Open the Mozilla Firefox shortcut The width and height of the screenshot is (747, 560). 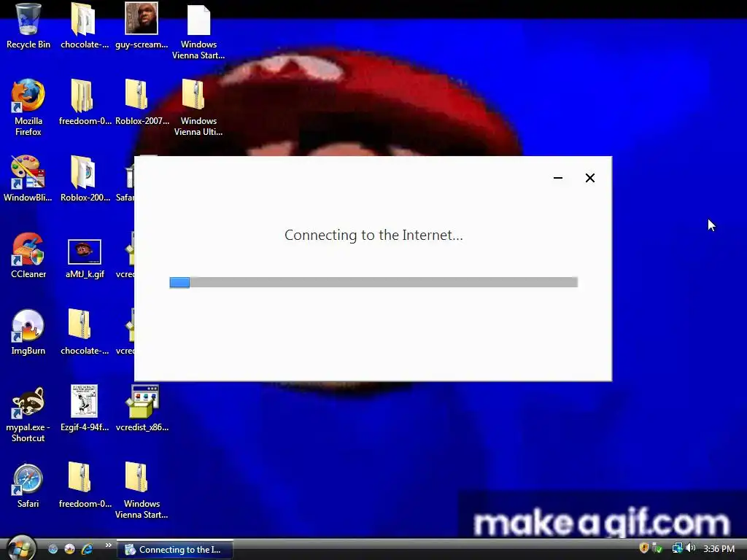pyautogui.click(x=28, y=108)
